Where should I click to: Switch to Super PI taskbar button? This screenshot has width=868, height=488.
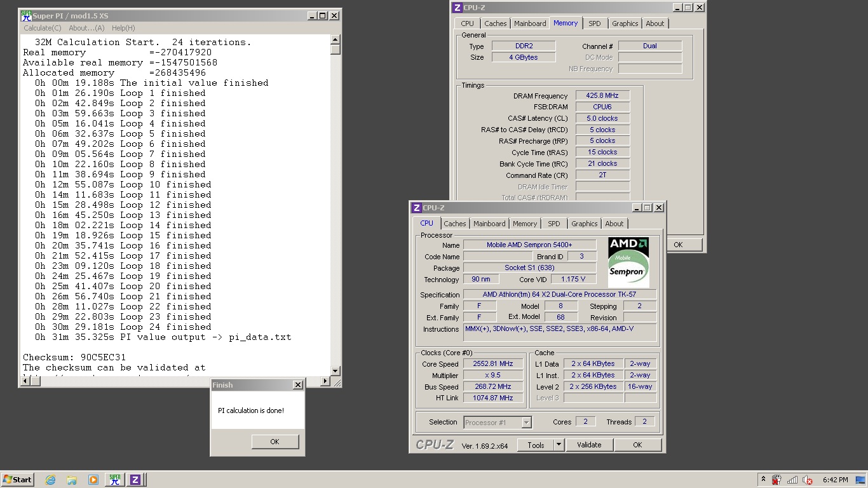tap(115, 480)
